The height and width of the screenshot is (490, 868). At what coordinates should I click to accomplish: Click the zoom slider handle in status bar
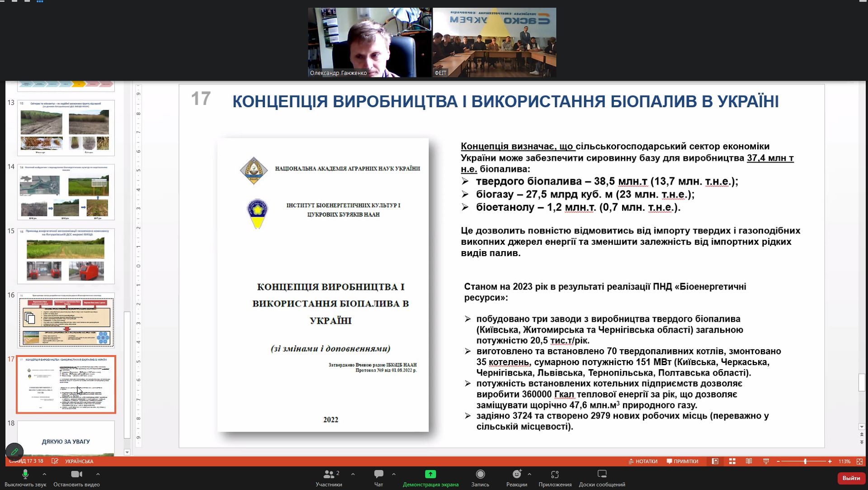805,461
